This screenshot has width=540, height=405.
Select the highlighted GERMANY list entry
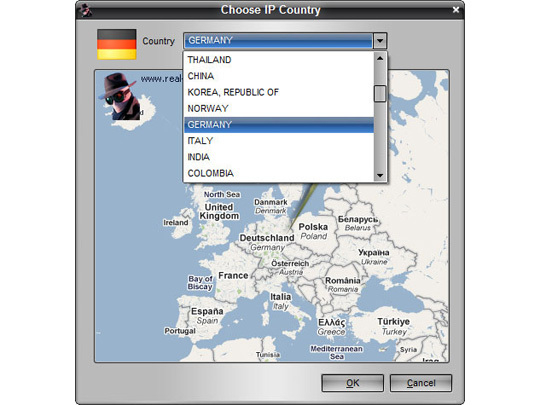pyautogui.click(x=279, y=125)
